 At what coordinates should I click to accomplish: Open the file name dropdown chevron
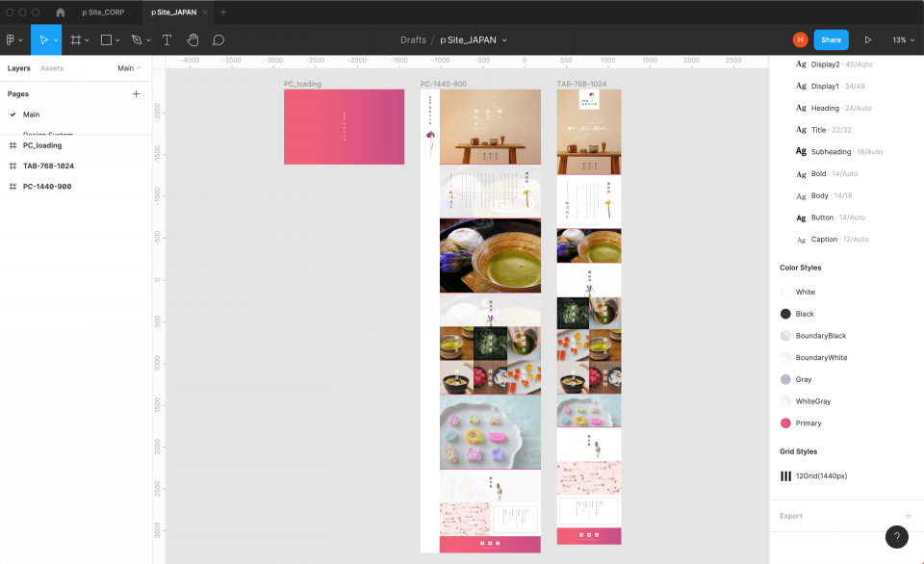(504, 40)
